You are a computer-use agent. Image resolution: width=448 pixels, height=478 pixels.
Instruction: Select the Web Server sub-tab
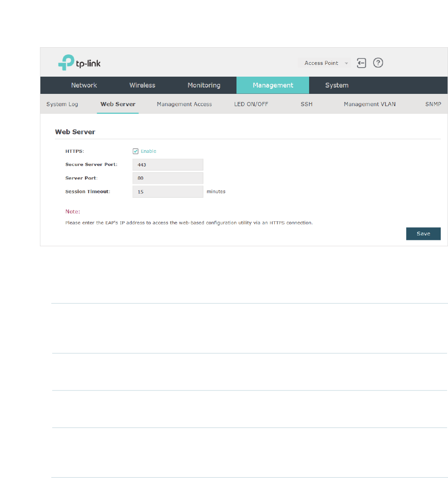(118, 104)
